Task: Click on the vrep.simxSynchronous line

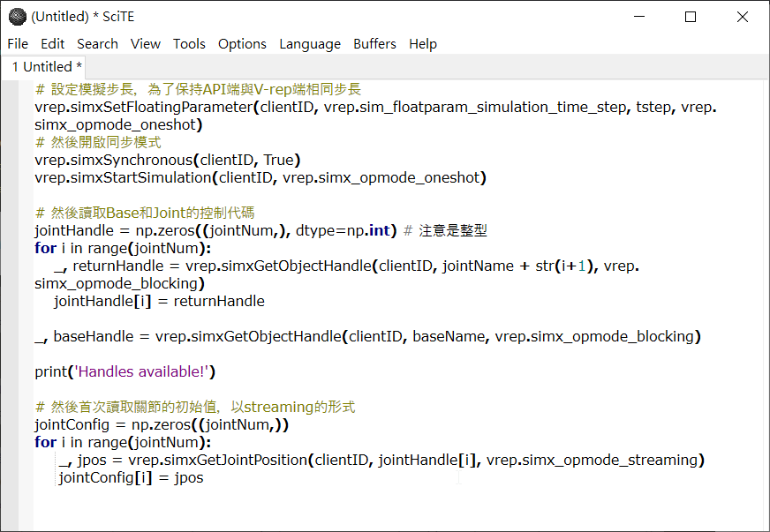Action: tap(167, 160)
